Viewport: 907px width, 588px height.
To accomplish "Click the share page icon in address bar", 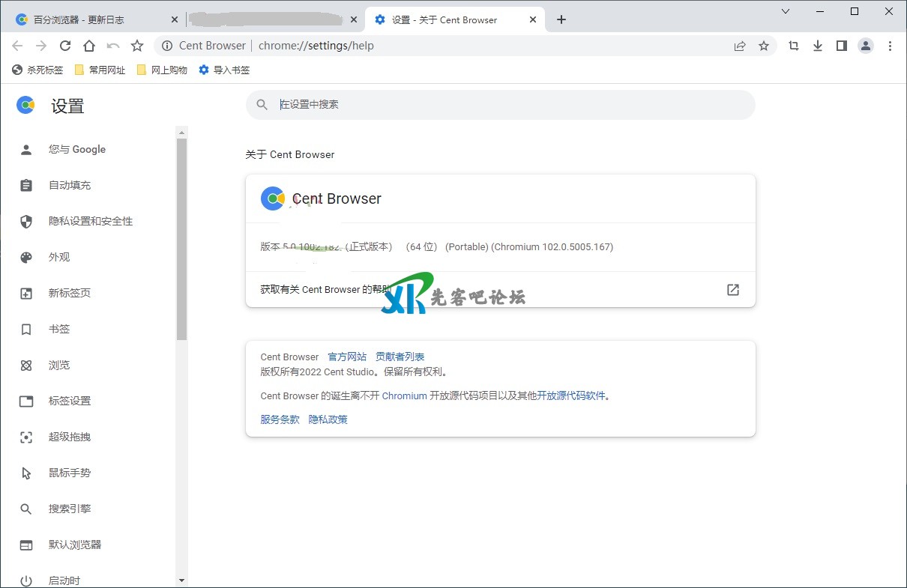I will click(740, 46).
